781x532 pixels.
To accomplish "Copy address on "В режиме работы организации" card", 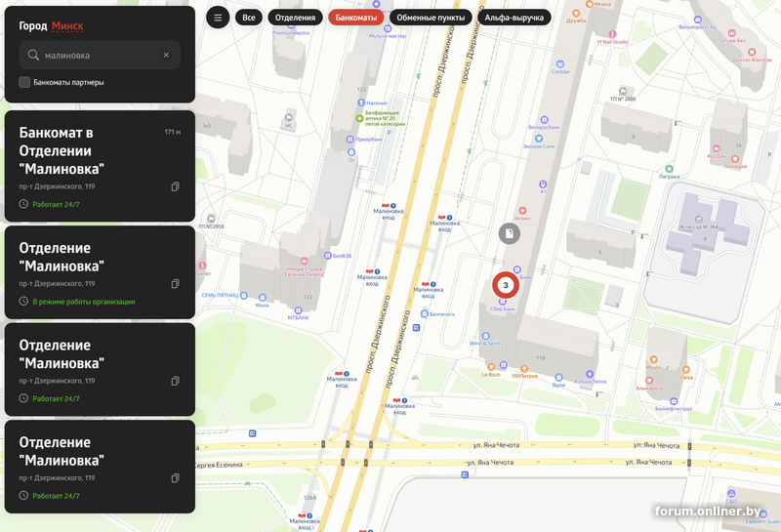I will point(176,283).
